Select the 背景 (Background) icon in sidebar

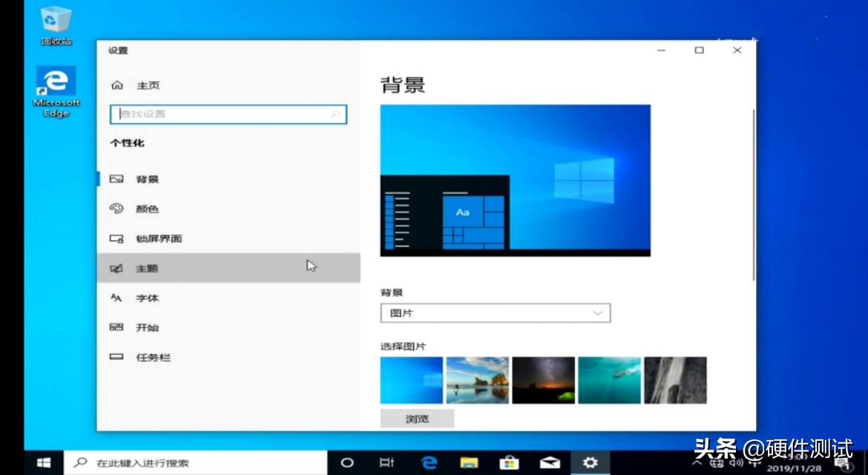pyautogui.click(x=116, y=179)
